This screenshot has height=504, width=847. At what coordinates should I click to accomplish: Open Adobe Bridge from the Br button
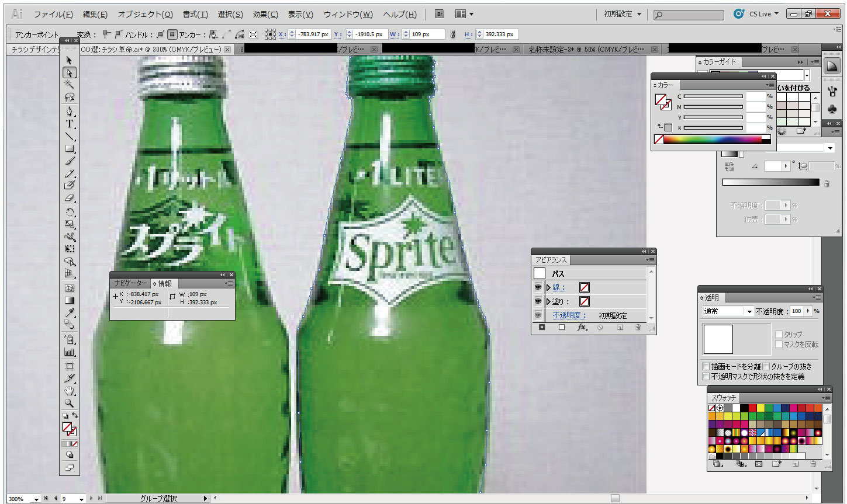click(440, 14)
